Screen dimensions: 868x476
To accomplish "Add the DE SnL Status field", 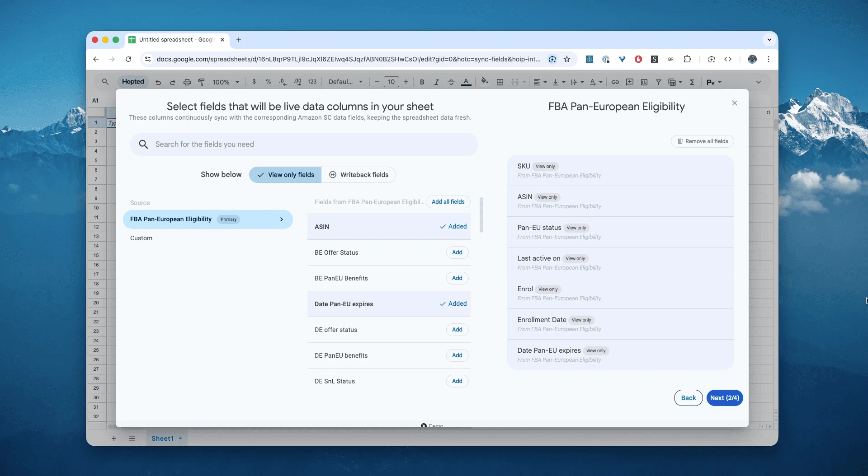I will tap(457, 381).
